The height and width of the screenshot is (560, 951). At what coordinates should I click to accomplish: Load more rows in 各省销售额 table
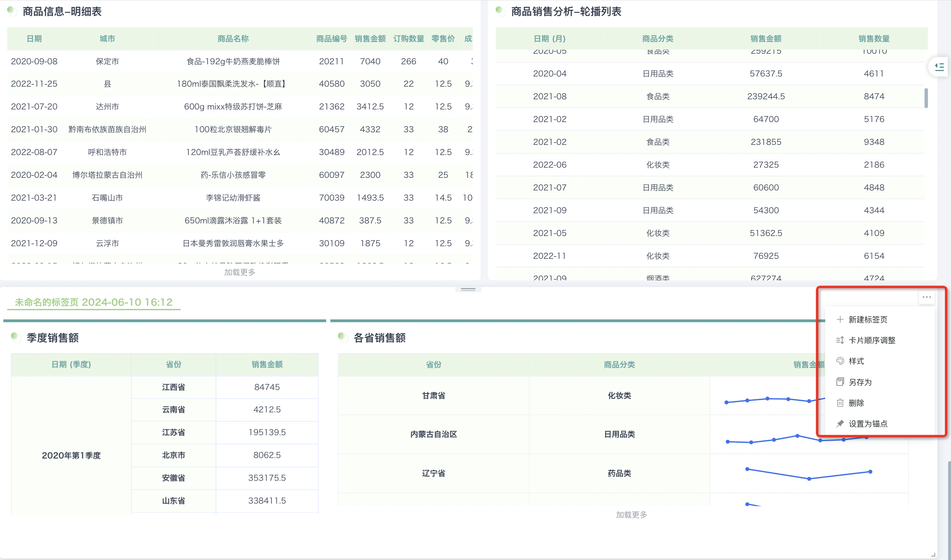[631, 514]
